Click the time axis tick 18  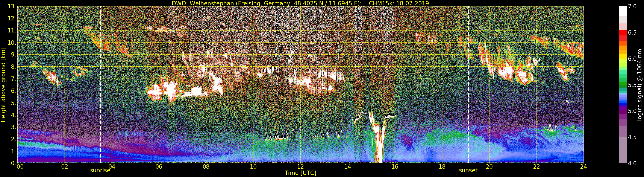coord(442,166)
